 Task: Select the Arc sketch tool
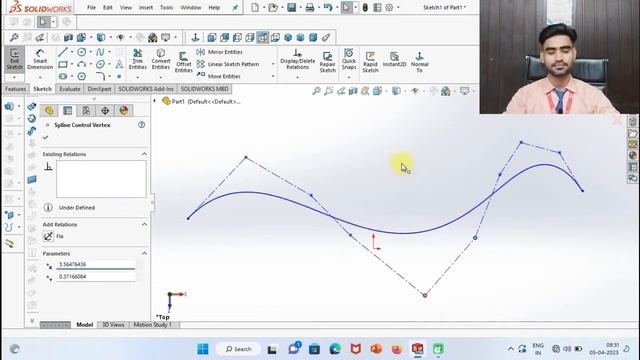click(82, 64)
